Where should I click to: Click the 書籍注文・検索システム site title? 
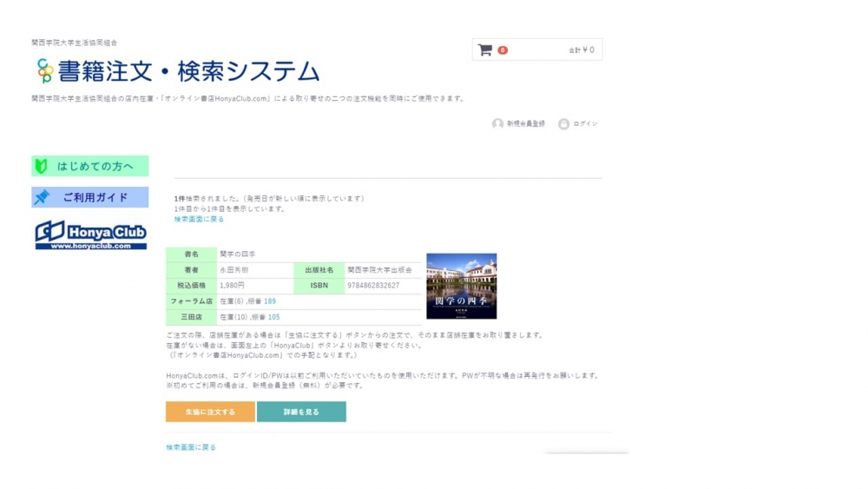[x=188, y=71]
